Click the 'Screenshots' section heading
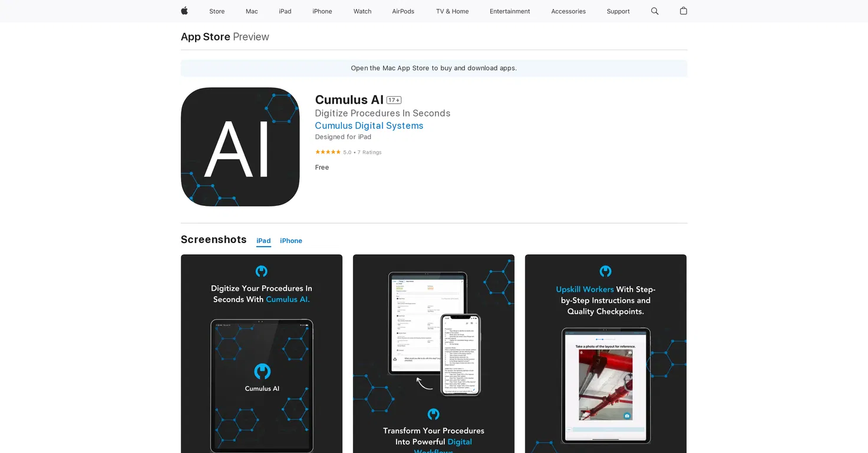Image resolution: width=868 pixels, height=453 pixels. tap(213, 239)
